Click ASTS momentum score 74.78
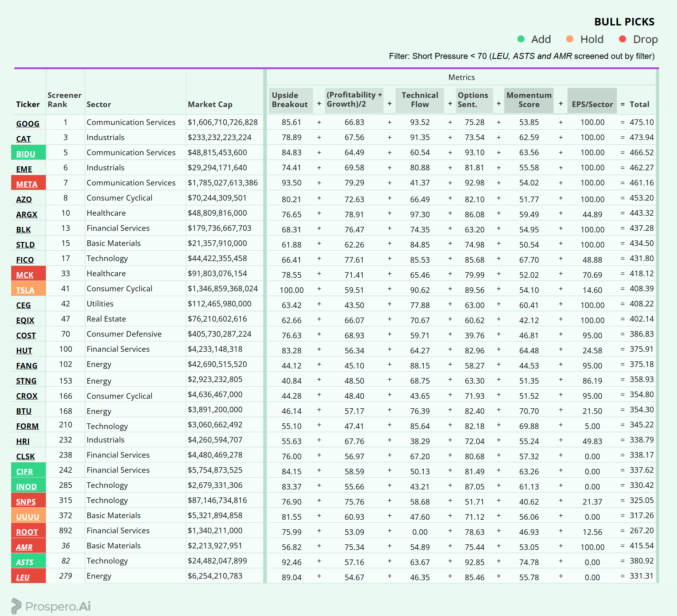 (529, 562)
